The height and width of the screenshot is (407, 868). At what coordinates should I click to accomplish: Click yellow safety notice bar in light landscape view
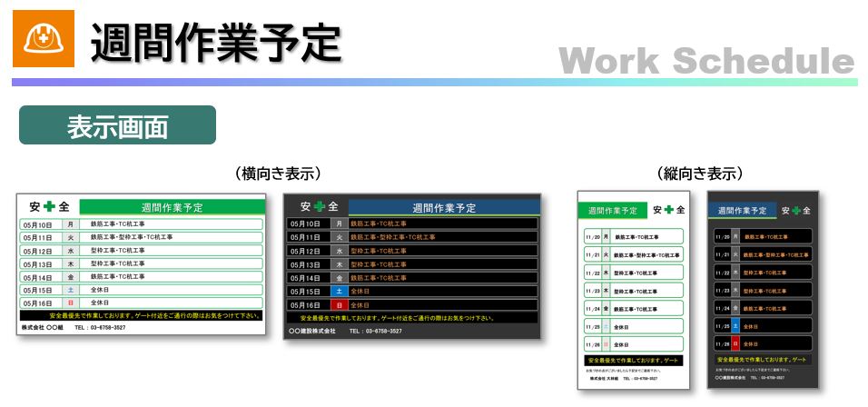(x=142, y=315)
